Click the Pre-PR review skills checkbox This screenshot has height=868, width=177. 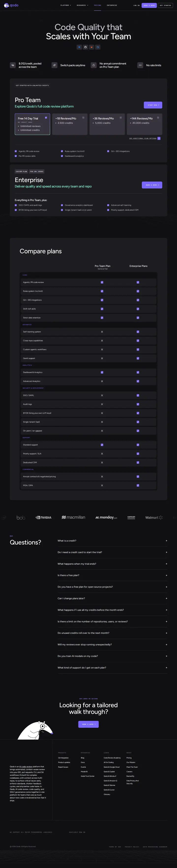[x=16, y=156]
